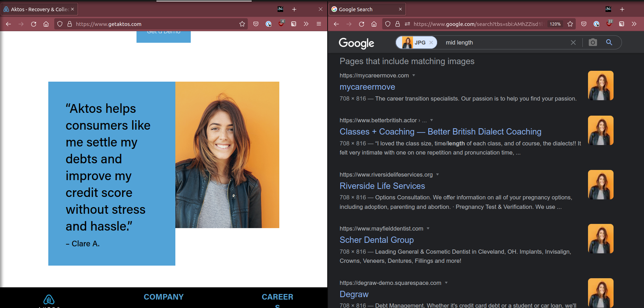Click the Riverside Life Services thumbnail
The image size is (644, 308).
click(x=601, y=185)
